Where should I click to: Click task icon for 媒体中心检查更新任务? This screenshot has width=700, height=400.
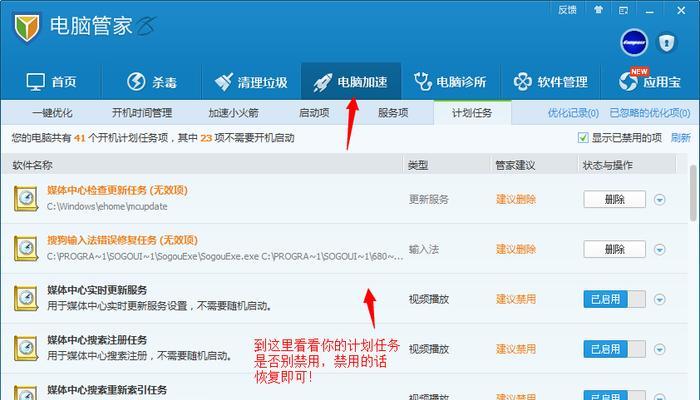click(x=26, y=199)
